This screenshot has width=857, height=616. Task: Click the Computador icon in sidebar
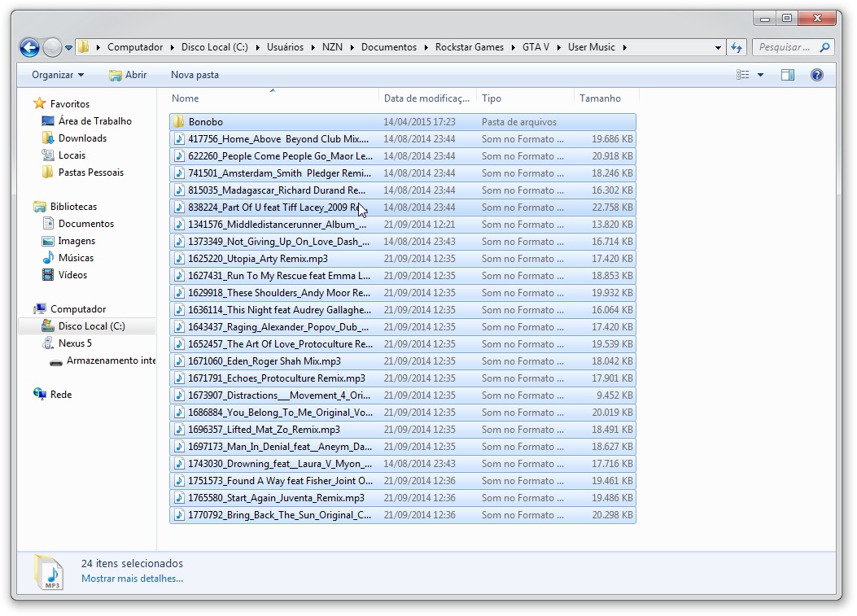pos(39,309)
